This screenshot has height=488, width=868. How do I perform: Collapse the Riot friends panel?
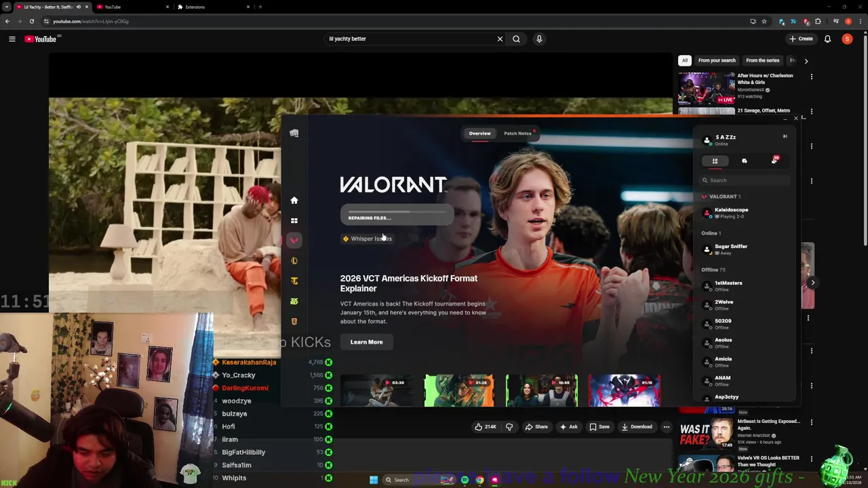(785, 136)
